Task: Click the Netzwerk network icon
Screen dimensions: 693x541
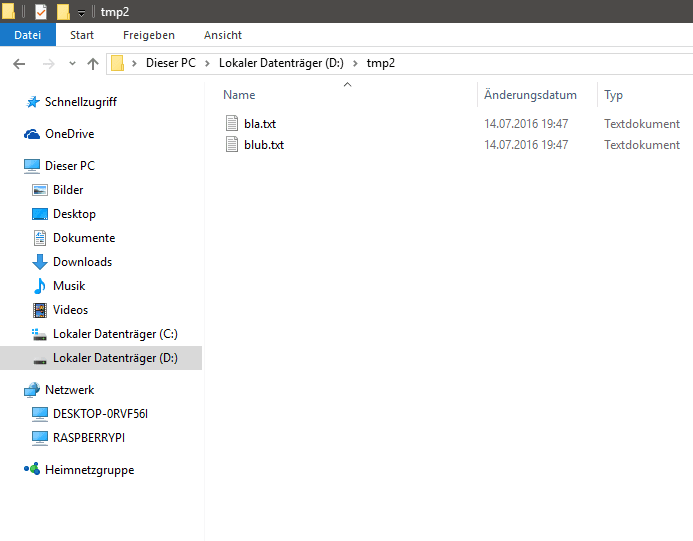Action: [x=32, y=390]
